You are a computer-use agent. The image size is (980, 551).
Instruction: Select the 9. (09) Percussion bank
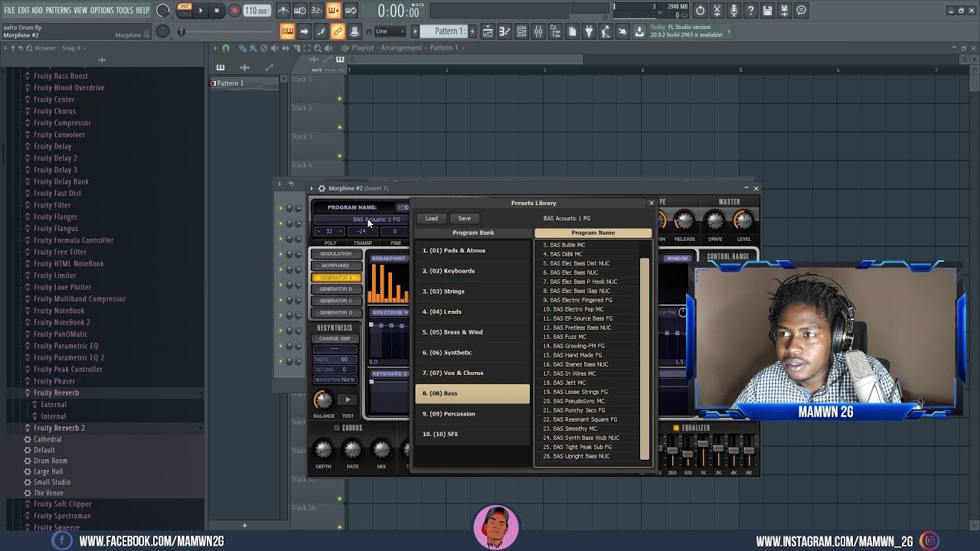(472, 414)
